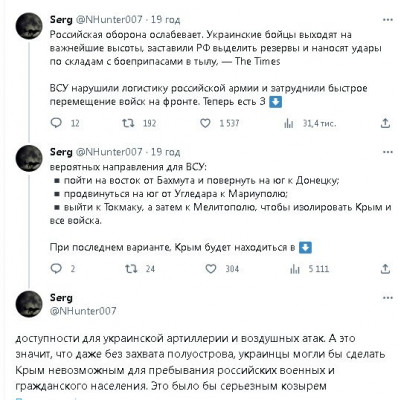The width and height of the screenshot is (398, 400).
Task: Open more options menu on second tweet
Action: point(388,152)
